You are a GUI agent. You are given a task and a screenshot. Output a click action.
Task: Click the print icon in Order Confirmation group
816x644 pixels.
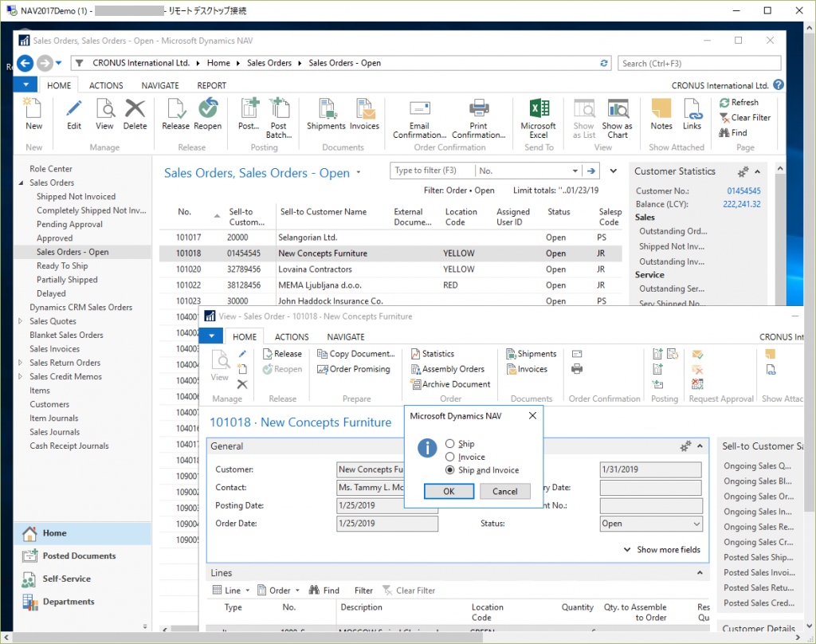point(577,369)
